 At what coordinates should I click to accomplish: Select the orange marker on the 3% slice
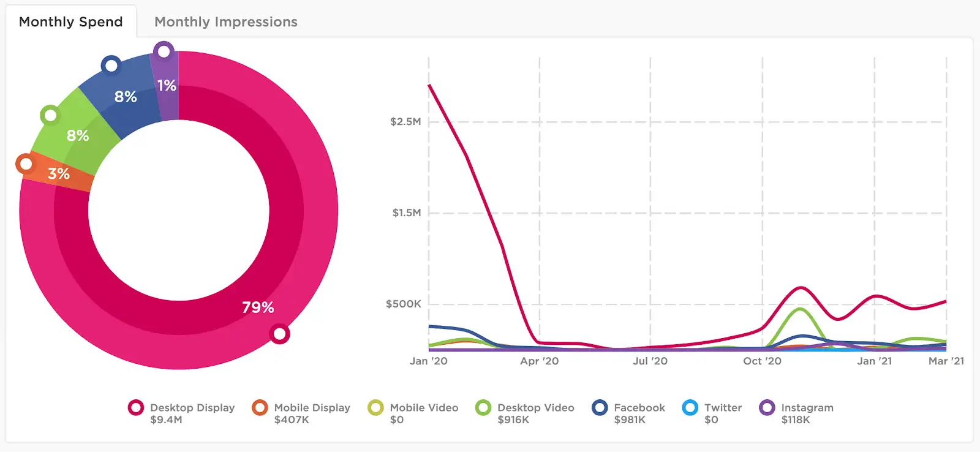click(x=26, y=164)
